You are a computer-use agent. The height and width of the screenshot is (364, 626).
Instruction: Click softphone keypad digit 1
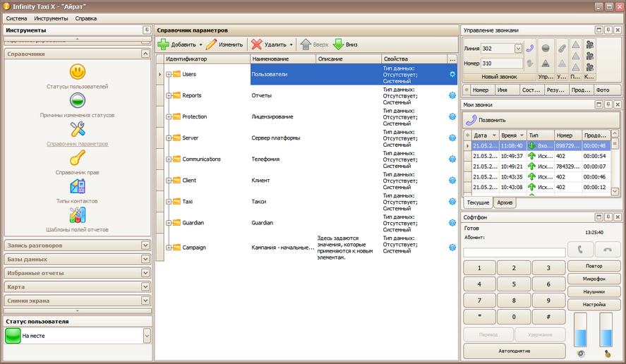point(479,268)
